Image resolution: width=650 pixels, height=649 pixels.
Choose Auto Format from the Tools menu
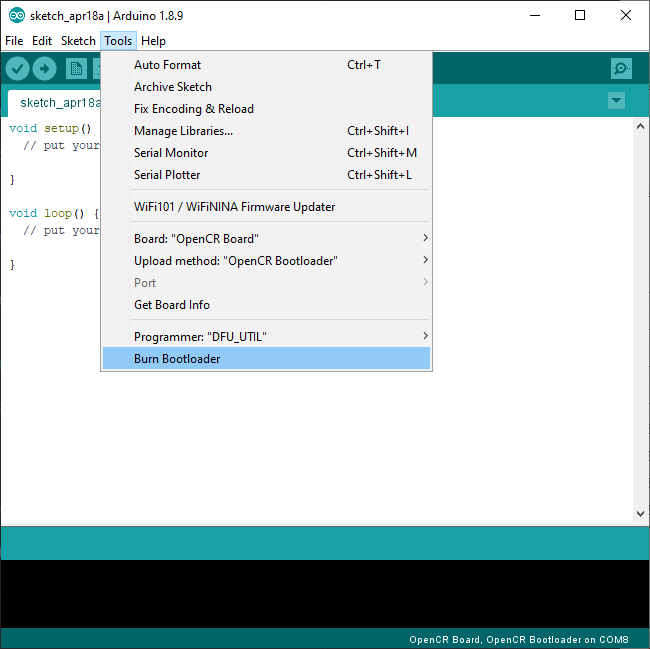(266, 65)
